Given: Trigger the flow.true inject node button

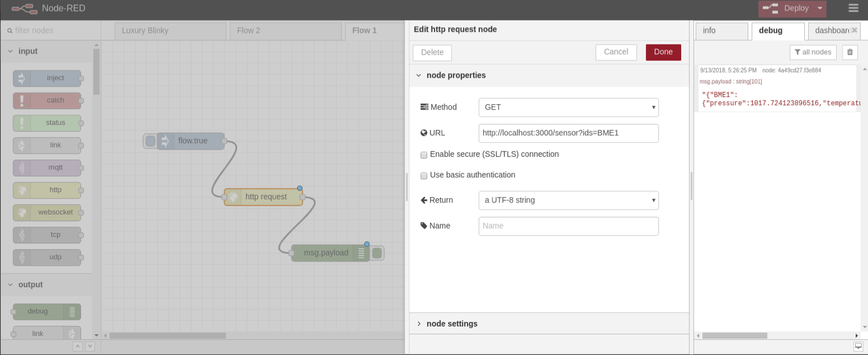Looking at the screenshot, I should [x=150, y=141].
